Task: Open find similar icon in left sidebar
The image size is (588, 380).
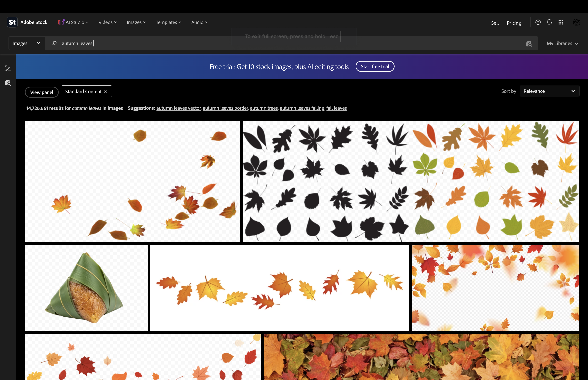Action: click(x=8, y=83)
